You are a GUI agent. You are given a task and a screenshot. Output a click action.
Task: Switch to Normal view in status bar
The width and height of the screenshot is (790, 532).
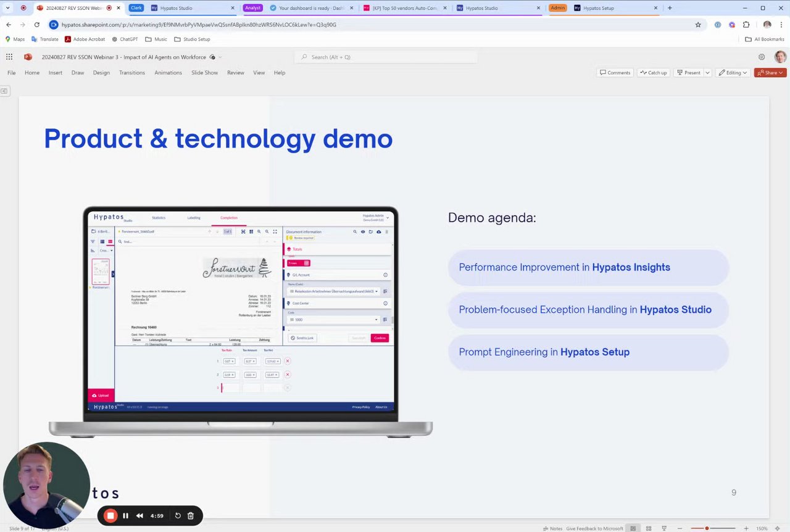[633, 528]
